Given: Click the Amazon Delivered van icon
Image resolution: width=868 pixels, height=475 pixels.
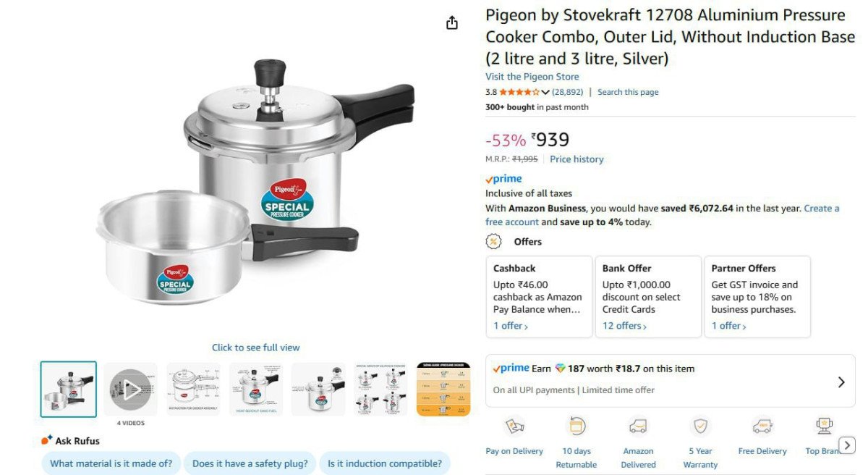Looking at the screenshot, I should pyautogui.click(x=638, y=427).
